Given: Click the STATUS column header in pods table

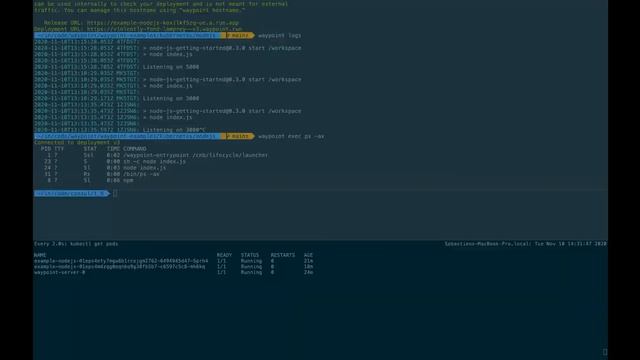Looking at the screenshot, I should click(x=249, y=255).
